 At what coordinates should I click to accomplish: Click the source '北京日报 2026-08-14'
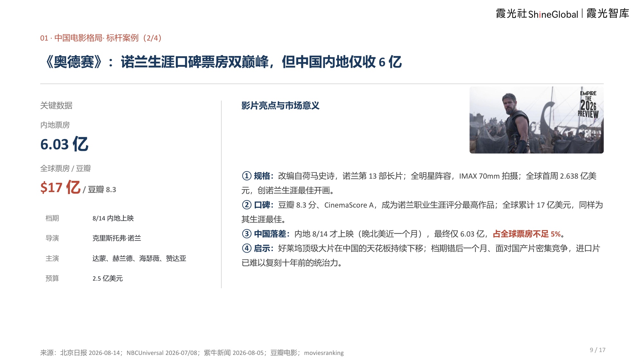tap(90, 353)
